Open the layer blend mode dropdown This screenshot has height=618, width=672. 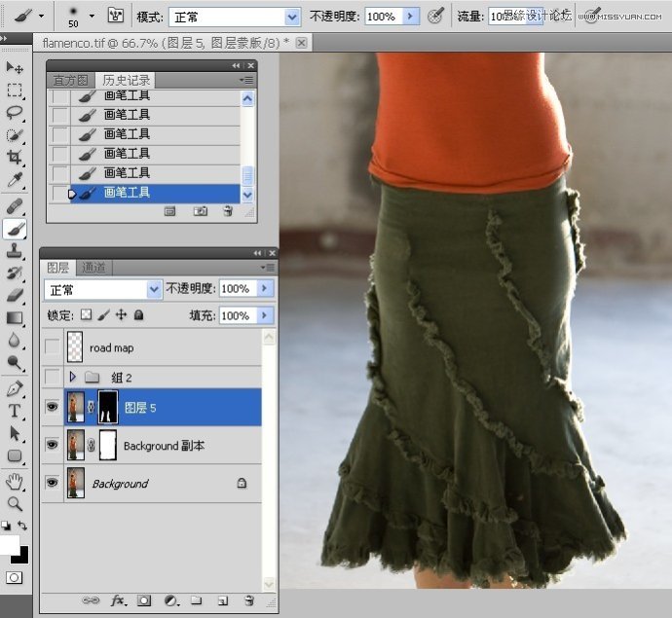tap(153, 289)
